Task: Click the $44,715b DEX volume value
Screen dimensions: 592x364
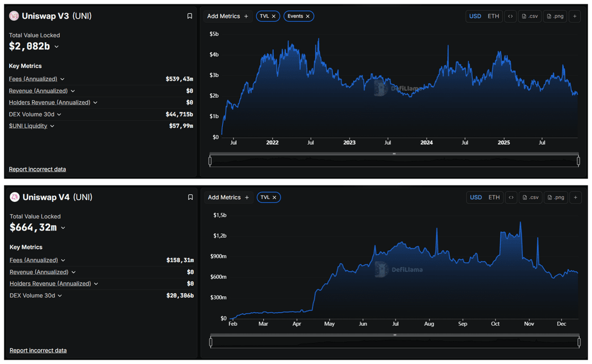Action: tap(179, 114)
